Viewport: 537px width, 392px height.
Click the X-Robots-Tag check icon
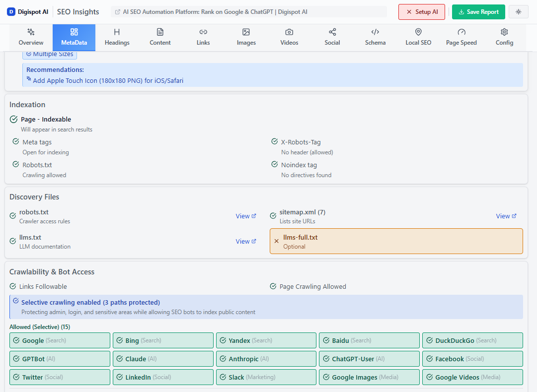pyautogui.click(x=275, y=141)
